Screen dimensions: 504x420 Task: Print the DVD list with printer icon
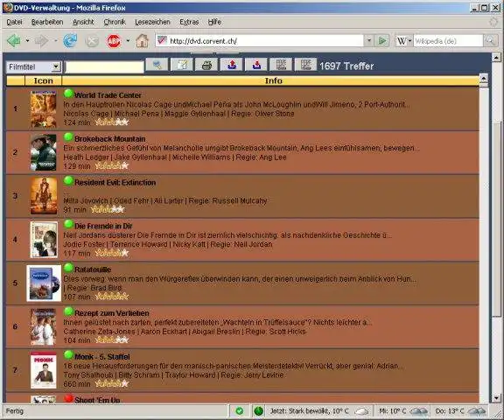206,65
